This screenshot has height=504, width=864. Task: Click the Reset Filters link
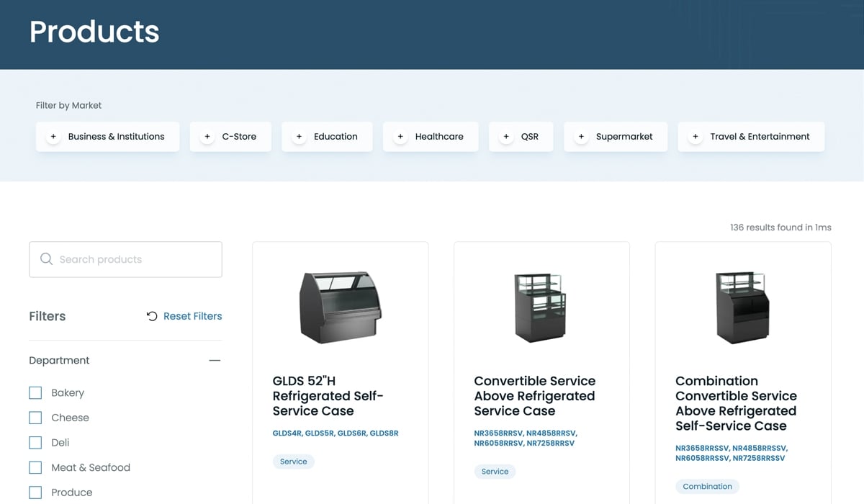[192, 316]
